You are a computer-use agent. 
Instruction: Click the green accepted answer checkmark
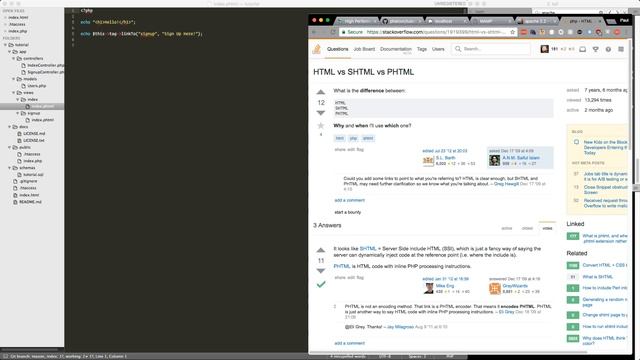point(321,284)
